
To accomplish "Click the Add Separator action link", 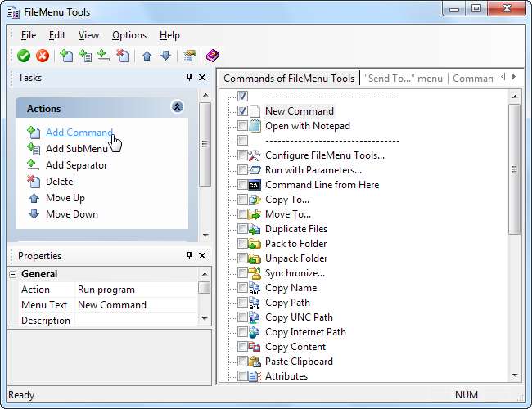I will 76,165.
